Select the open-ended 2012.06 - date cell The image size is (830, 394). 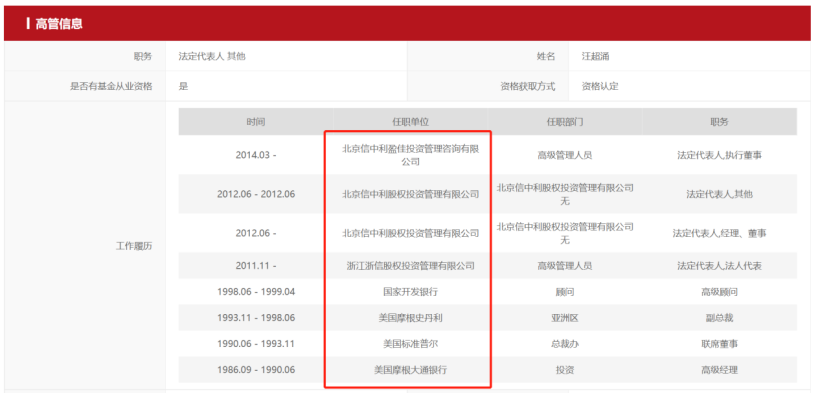click(x=256, y=233)
